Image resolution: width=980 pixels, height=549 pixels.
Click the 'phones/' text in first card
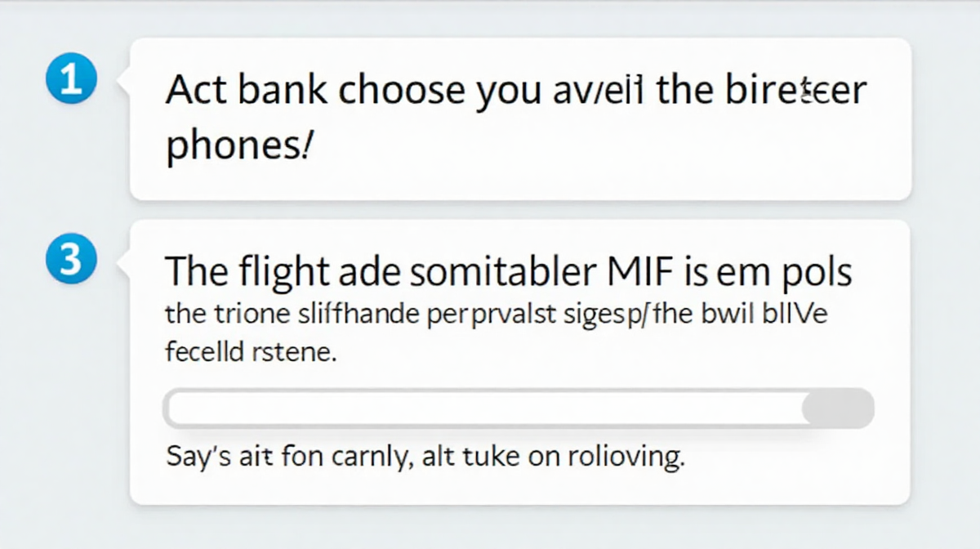(x=238, y=148)
